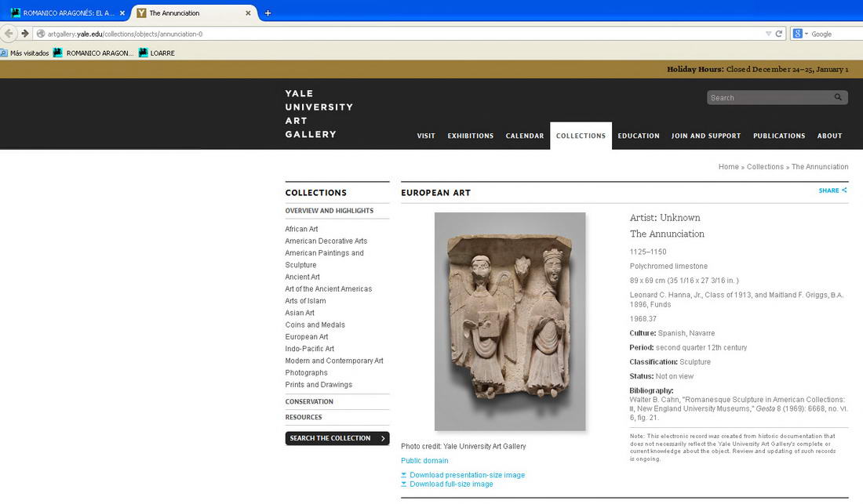The height and width of the screenshot is (504, 863).
Task: Click Download full-size image
Action: [451, 484]
